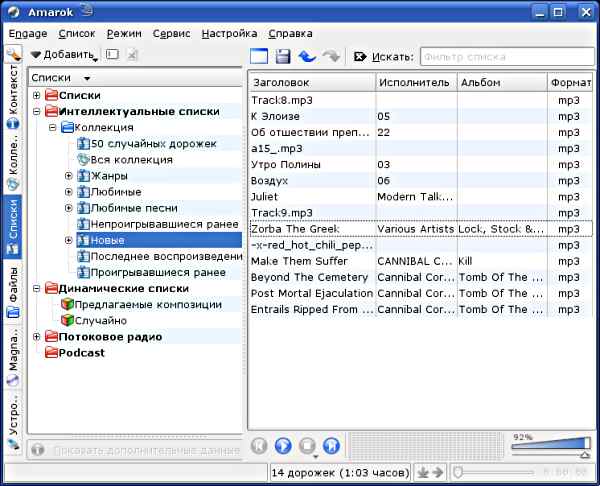Open the Справка menu
This screenshot has height=486, width=600.
[x=290, y=34]
